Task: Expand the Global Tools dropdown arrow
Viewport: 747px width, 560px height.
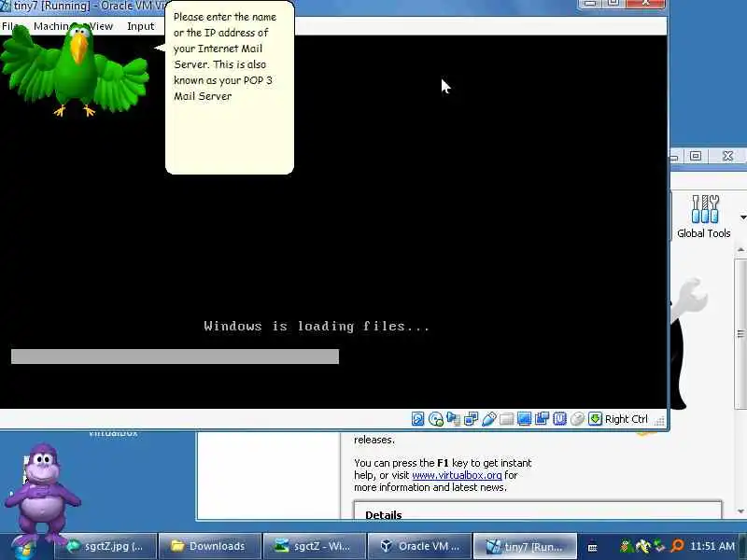Action: (743, 217)
